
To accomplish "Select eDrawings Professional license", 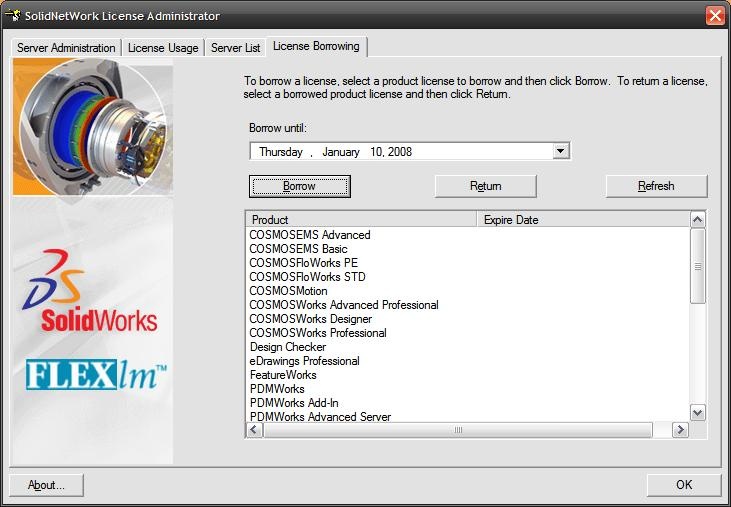I will tap(304, 361).
